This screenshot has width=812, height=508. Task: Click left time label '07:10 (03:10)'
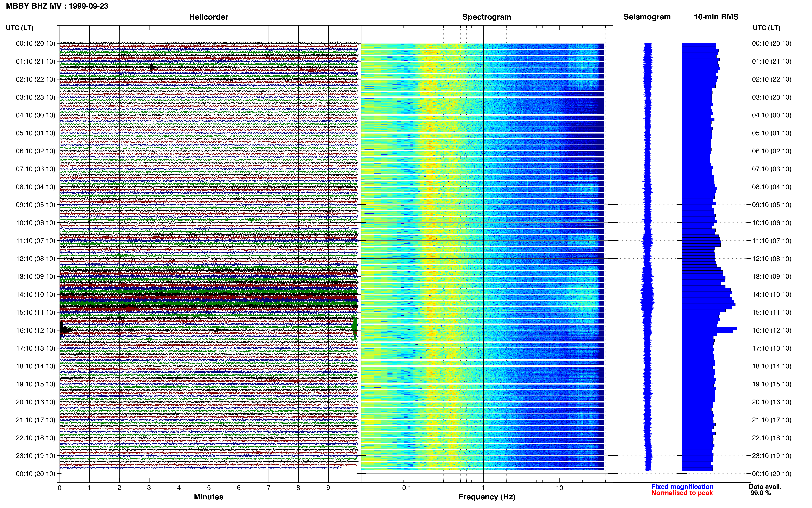coord(36,169)
